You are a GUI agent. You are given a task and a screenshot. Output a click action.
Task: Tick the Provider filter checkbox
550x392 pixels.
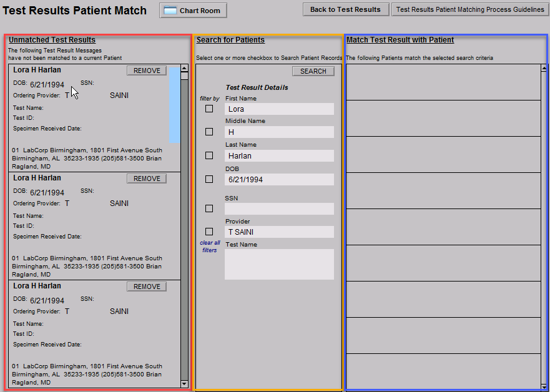(x=209, y=232)
